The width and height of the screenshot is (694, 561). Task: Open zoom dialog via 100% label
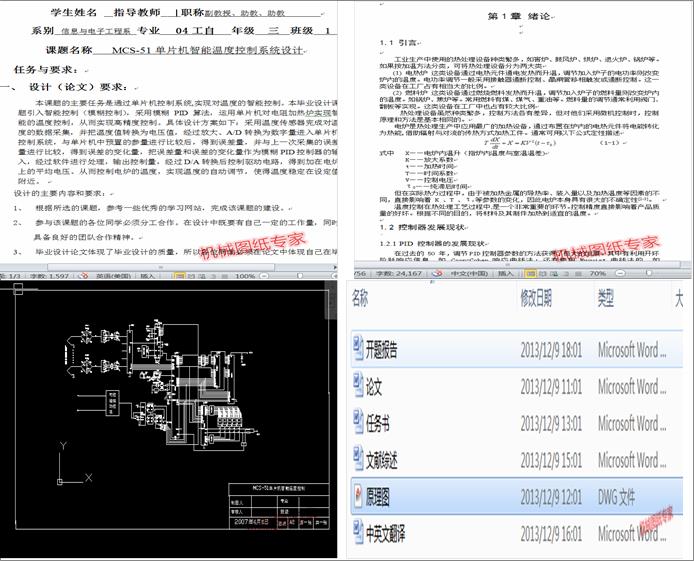click(245, 276)
